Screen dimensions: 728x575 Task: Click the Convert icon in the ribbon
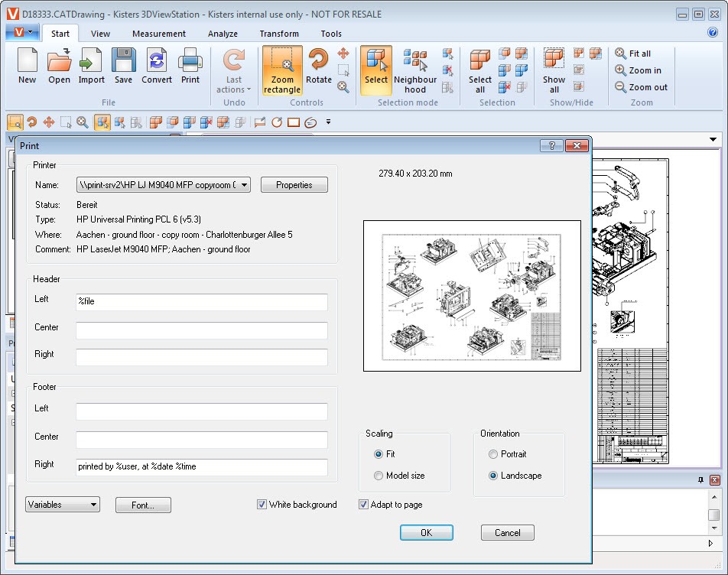tap(157, 66)
